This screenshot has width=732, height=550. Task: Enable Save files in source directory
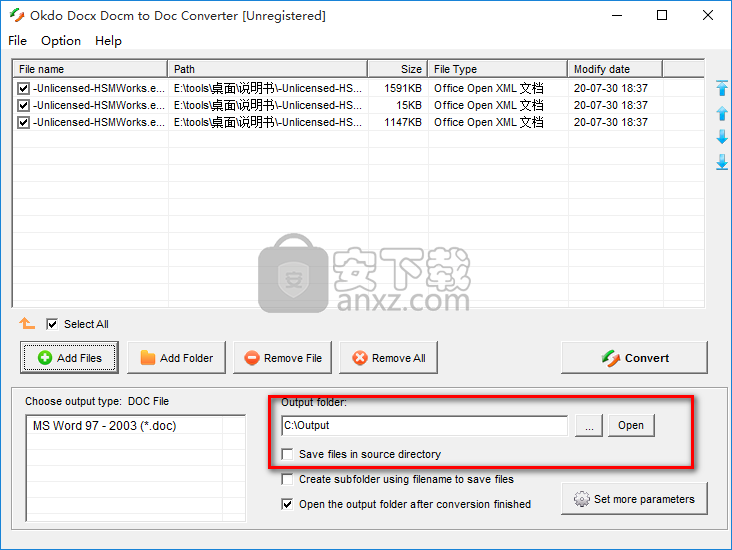[x=287, y=454]
